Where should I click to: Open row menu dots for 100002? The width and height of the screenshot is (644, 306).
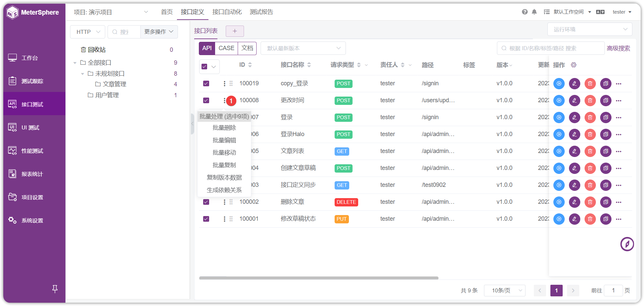[225, 202]
